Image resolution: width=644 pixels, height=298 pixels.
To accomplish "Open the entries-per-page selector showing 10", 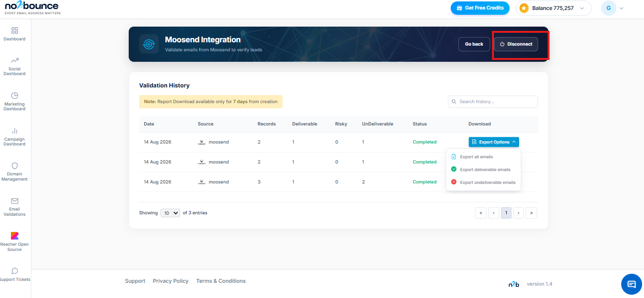I will tap(170, 213).
